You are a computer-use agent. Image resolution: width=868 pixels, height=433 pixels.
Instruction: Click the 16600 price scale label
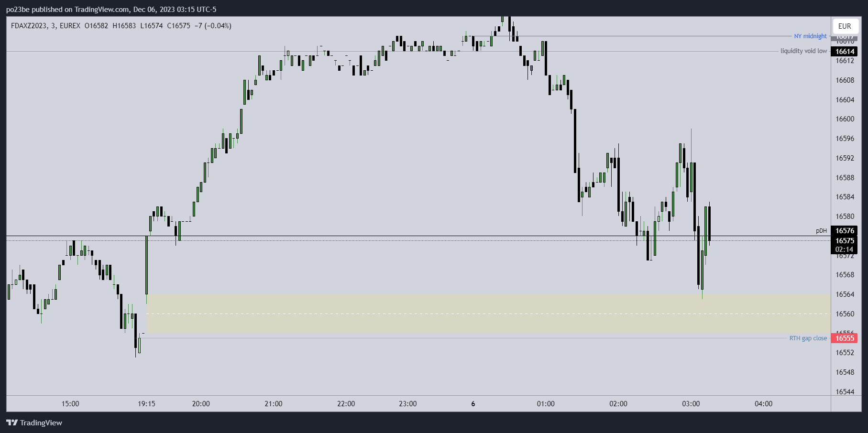click(845, 119)
